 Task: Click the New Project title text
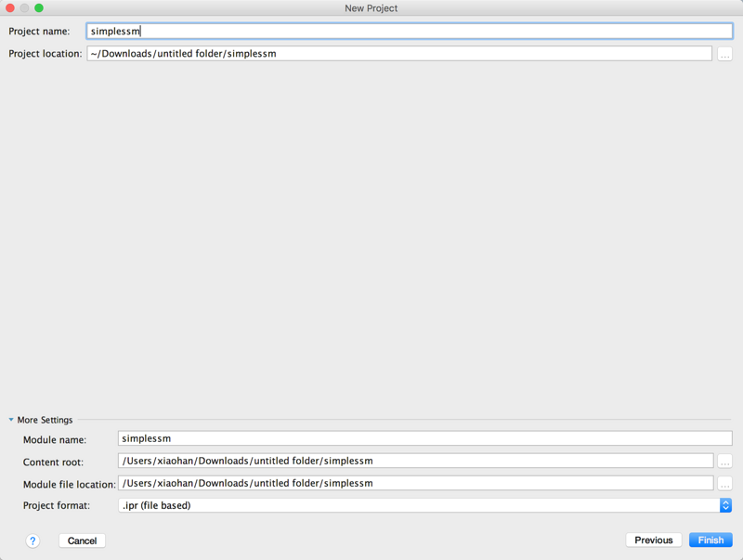point(371,8)
